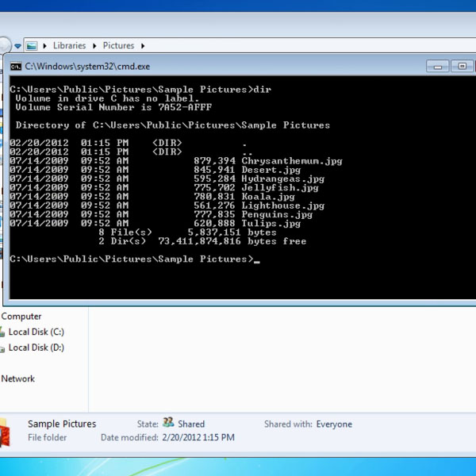The height and width of the screenshot is (476, 476).
Task: Click the command prompt cursor line
Action: tap(135, 259)
